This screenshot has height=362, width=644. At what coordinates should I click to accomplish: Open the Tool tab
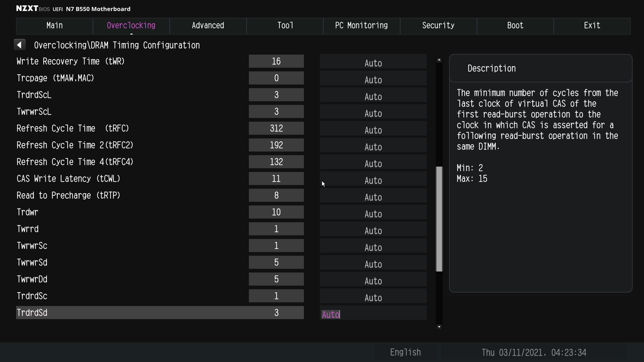285,26
